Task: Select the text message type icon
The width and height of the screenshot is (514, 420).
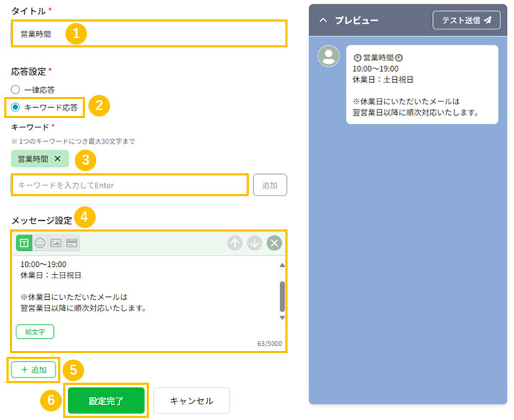Action: [24, 243]
